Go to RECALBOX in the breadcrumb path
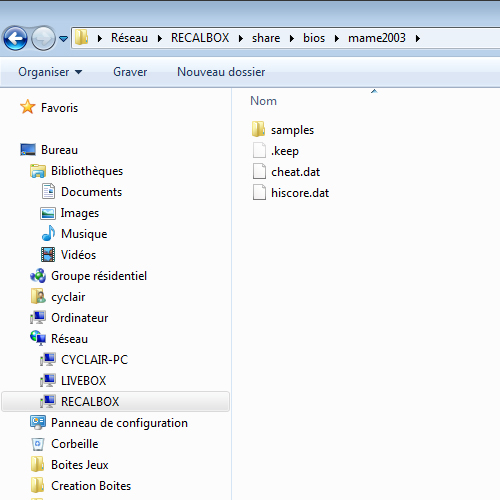 (x=200, y=38)
